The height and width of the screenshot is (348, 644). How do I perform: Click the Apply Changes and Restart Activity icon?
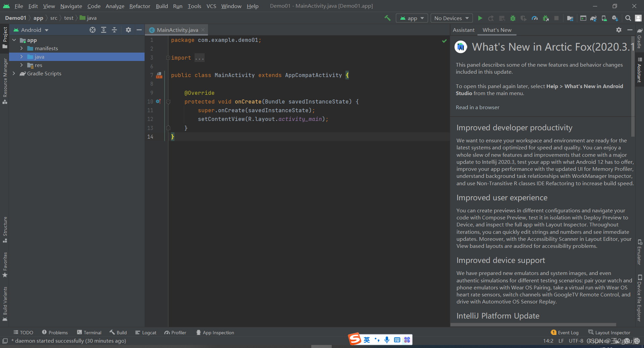point(491,18)
